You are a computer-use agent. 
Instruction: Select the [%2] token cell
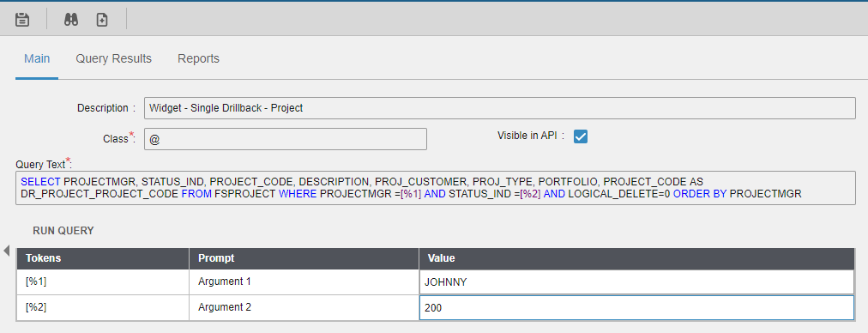(103, 307)
